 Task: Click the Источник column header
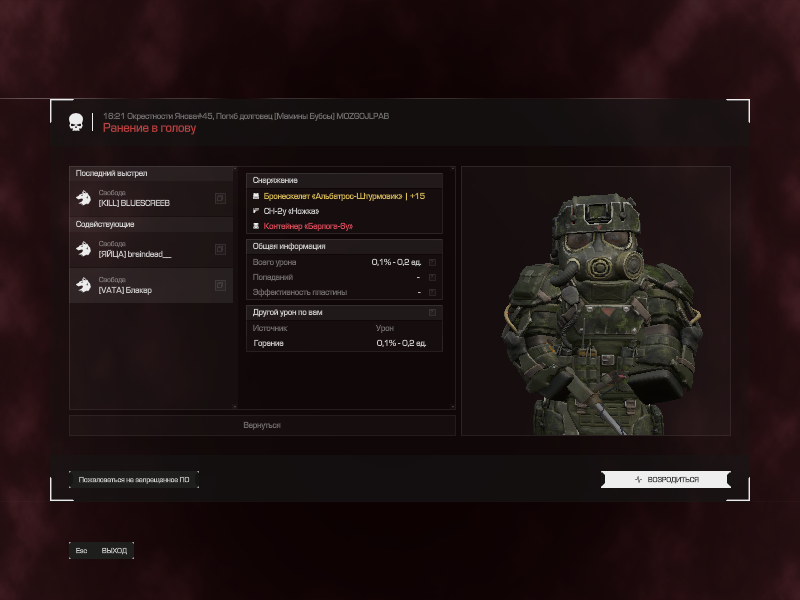(x=270, y=328)
